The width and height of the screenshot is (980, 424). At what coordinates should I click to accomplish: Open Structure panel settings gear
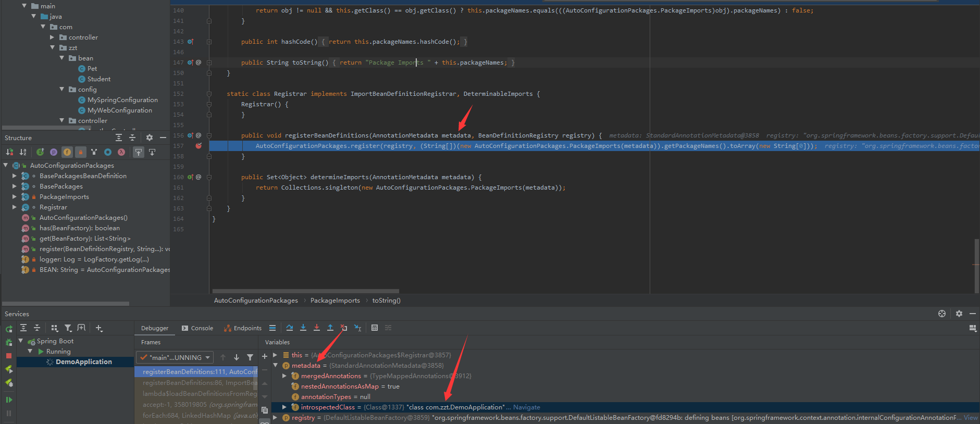150,138
